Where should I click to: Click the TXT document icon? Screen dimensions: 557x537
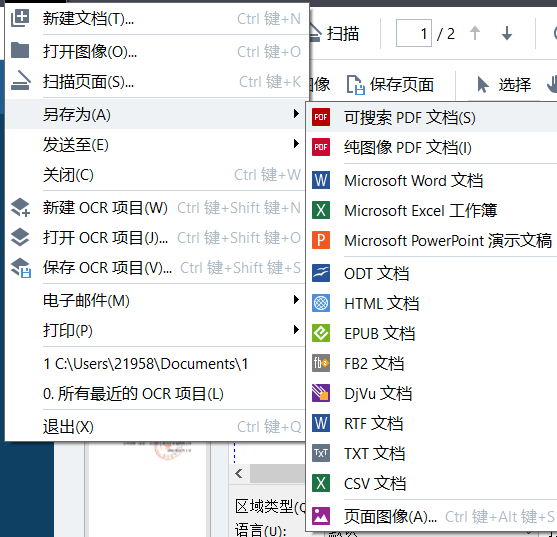[321, 453]
